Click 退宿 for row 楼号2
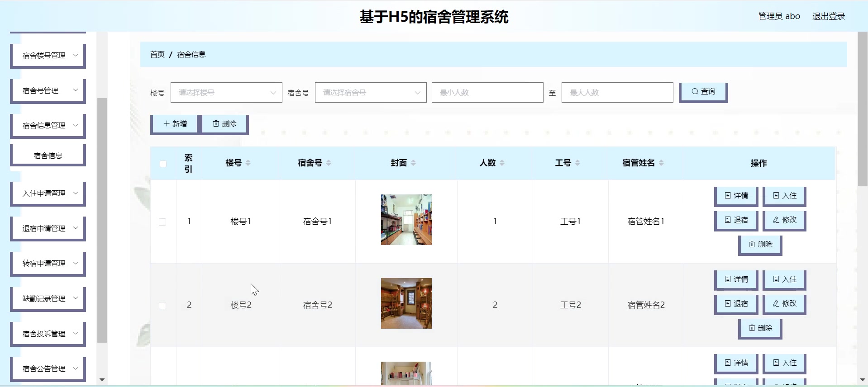The height and width of the screenshot is (387, 868). click(736, 304)
